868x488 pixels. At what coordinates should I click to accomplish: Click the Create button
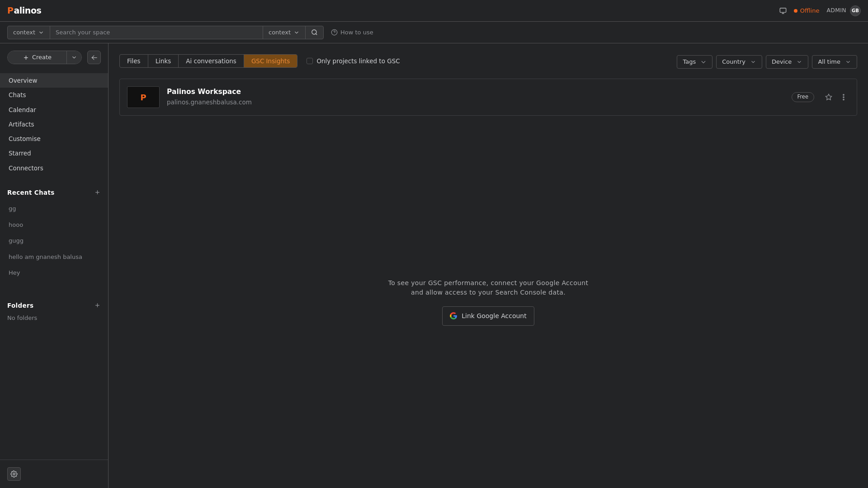(x=37, y=57)
